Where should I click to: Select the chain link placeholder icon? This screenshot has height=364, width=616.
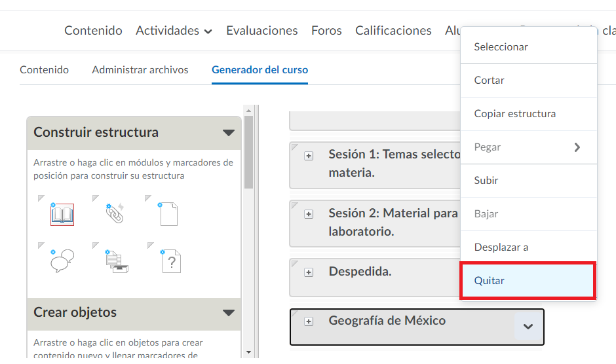(x=115, y=213)
